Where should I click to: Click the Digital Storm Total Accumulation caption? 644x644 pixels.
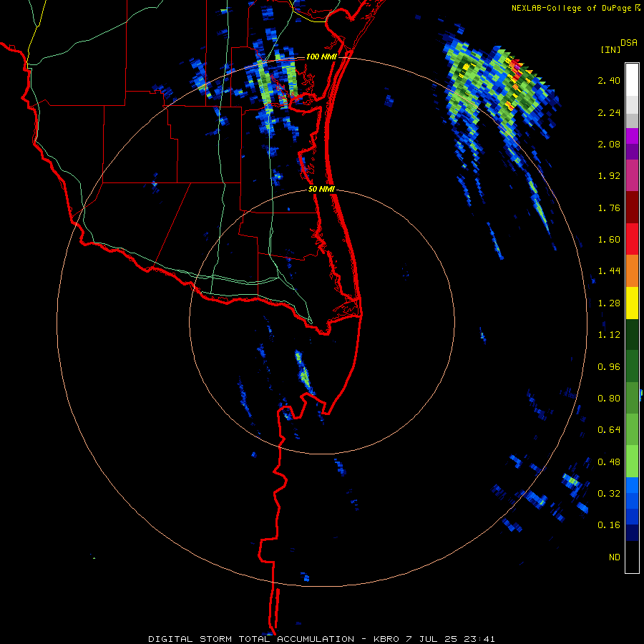[321, 639]
